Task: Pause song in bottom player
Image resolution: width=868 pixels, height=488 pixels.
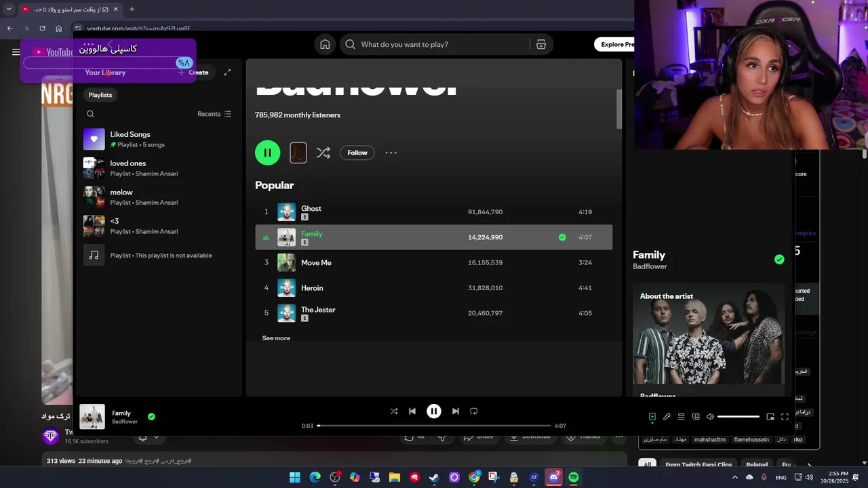Action: click(x=434, y=411)
